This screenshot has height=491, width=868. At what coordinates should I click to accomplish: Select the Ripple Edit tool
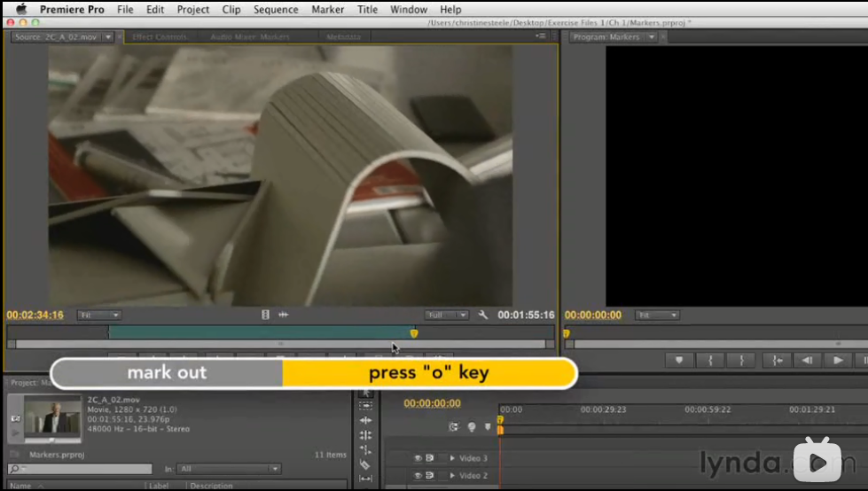(x=365, y=420)
